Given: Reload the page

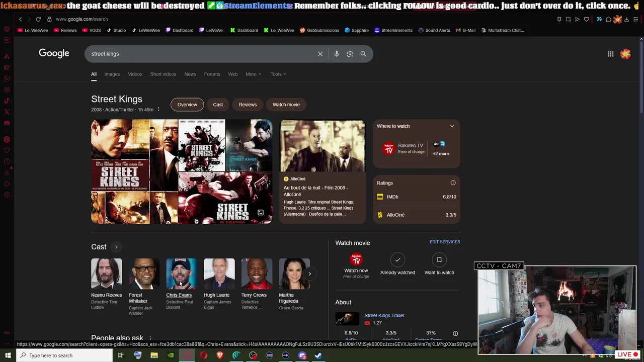Looking at the screenshot, I should [38, 19].
